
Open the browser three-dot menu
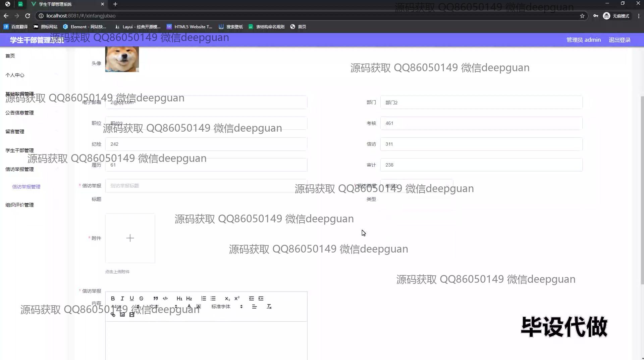tap(638, 16)
